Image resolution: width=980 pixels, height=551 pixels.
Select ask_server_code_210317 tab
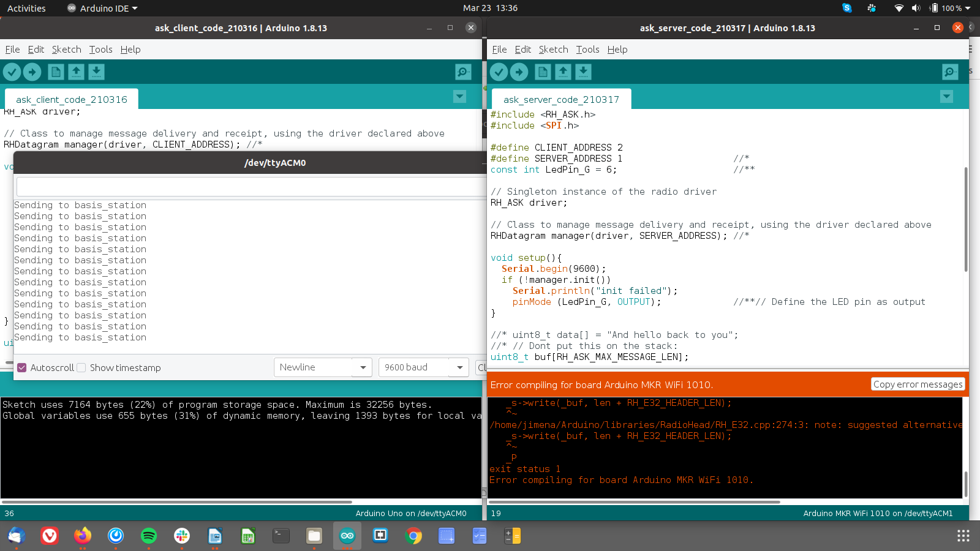pos(561,99)
